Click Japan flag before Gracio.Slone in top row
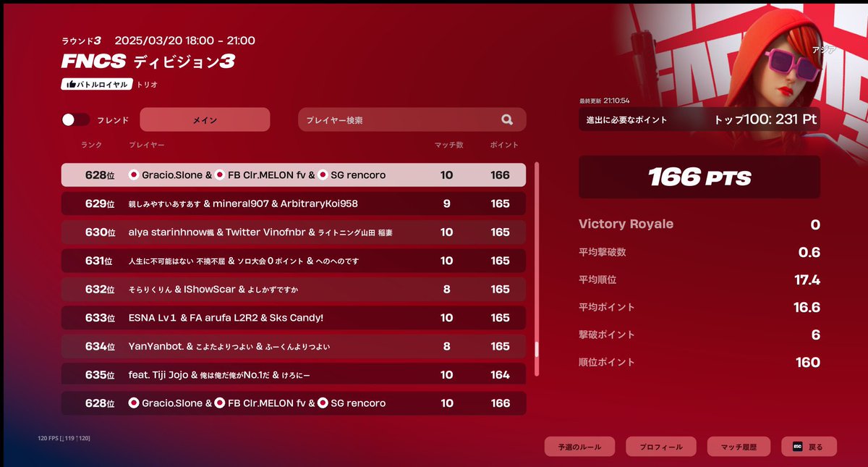 pyautogui.click(x=133, y=175)
